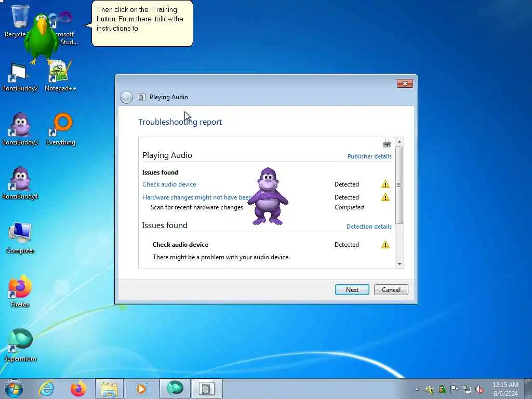Click the back arrow in Playing Audio window
Image resolution: width=532 pixels, height=399 pixels.
[127, 97]
